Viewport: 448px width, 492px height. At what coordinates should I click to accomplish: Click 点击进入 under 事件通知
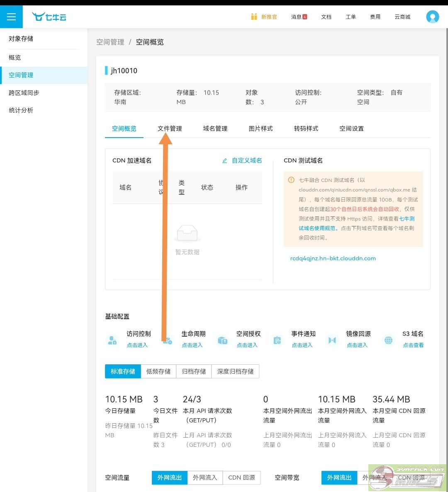[x=302, y=345]
